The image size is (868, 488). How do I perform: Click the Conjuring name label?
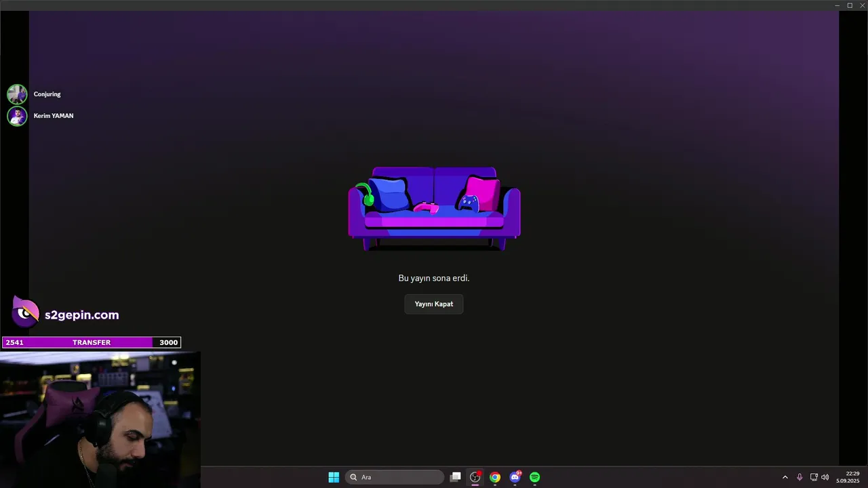click(x=47, y=94)
